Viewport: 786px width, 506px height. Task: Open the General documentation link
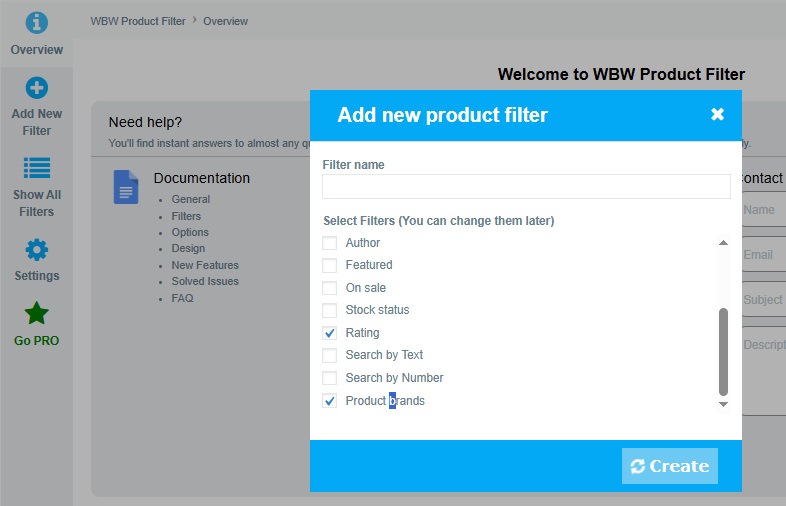point(190,199)
